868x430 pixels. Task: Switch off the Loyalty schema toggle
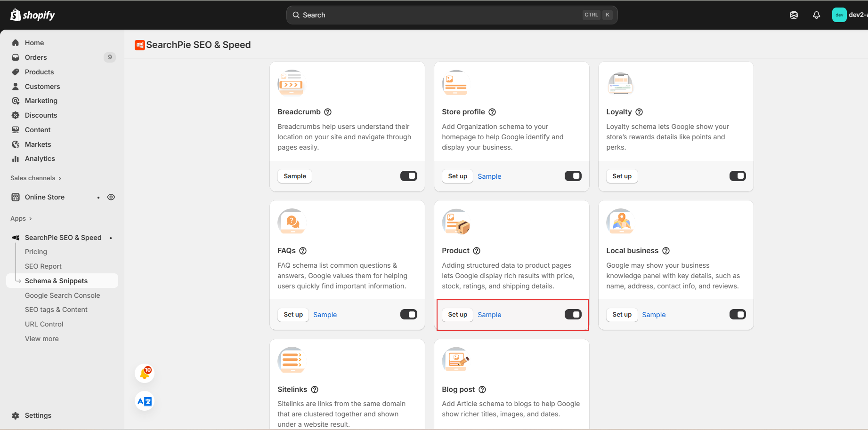737,176
